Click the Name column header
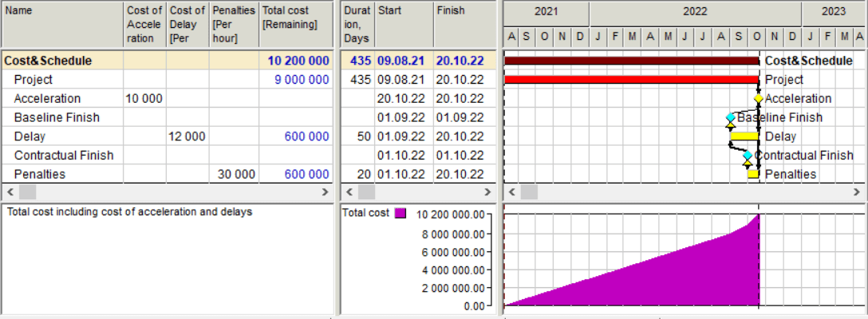The width and height of the screenshot is (868, 319). coord(62,25)
